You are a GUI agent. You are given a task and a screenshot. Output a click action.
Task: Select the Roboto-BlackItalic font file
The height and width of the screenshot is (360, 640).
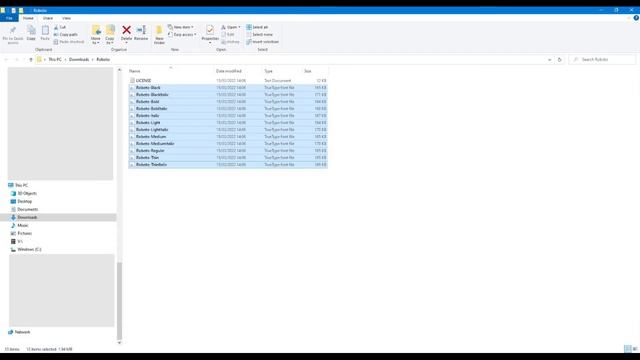[228, 95]
